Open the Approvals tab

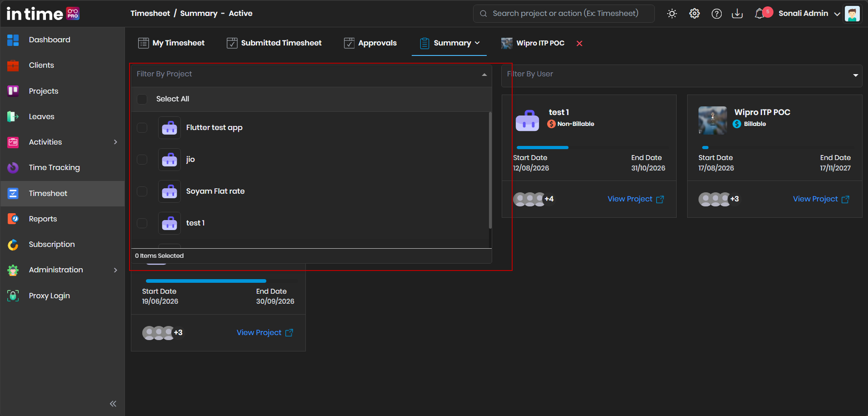tap(370, 43)
